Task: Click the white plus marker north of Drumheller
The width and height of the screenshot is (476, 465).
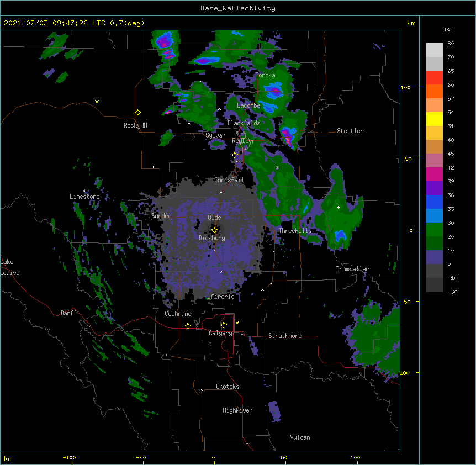Action: [338, 207]
